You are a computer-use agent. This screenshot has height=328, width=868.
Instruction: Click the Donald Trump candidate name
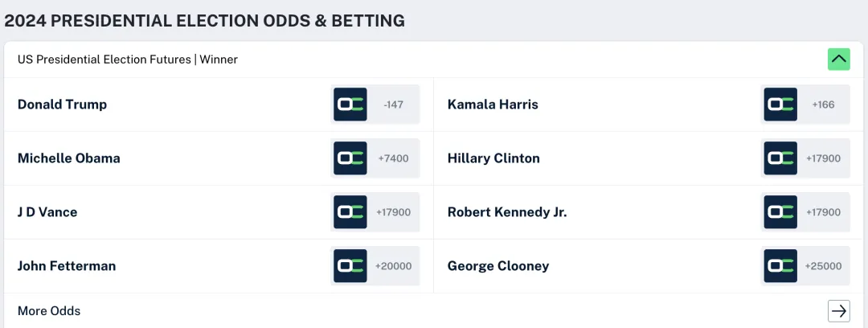point(62,105)
